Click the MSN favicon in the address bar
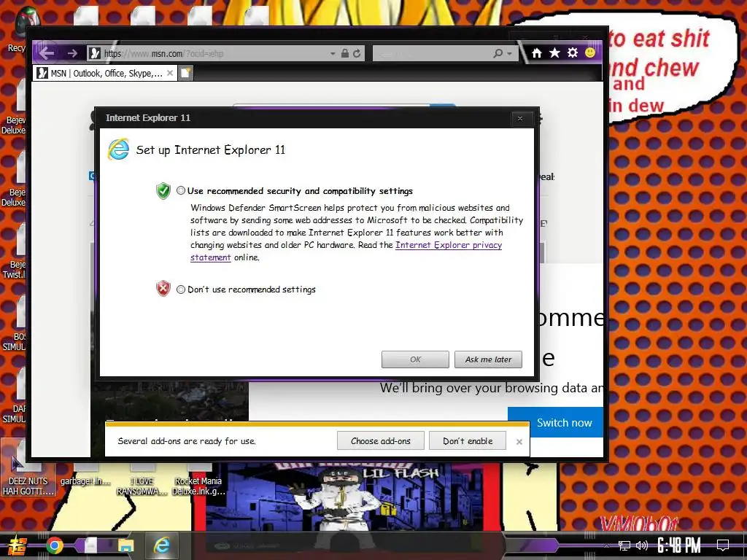The width and height of the screenshot is (747, 560). [95, 53]
